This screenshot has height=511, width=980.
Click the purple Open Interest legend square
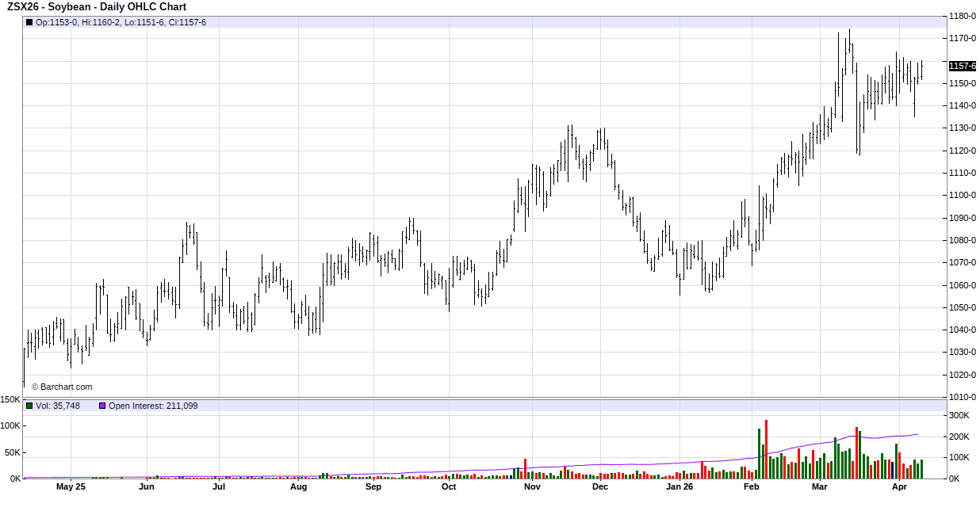click(101, 406)
